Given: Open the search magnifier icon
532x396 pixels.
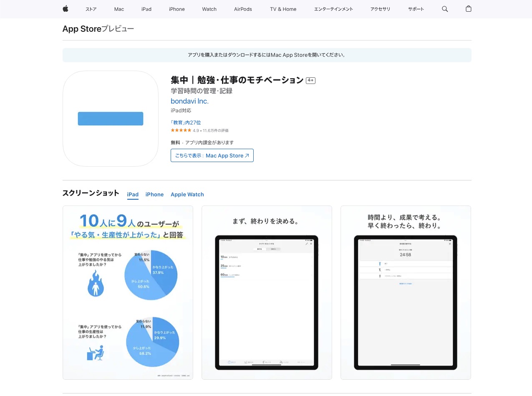Looking at the screenshot, I should pos(445,9).
